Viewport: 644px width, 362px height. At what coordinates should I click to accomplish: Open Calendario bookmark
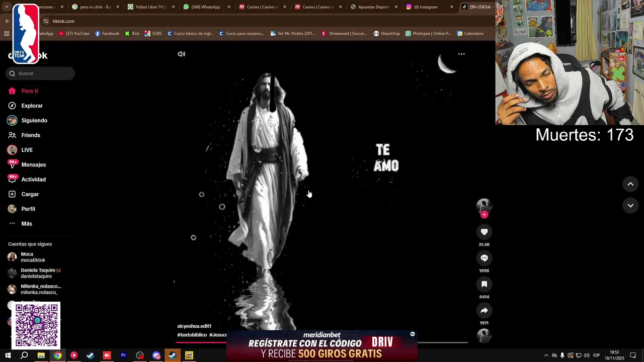tap(470, 34)
